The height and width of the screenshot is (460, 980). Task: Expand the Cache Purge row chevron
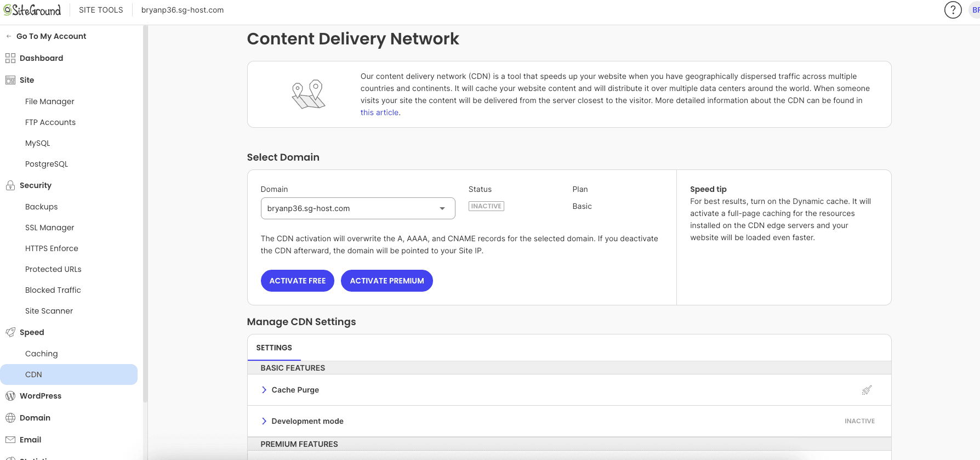[264, 390]
